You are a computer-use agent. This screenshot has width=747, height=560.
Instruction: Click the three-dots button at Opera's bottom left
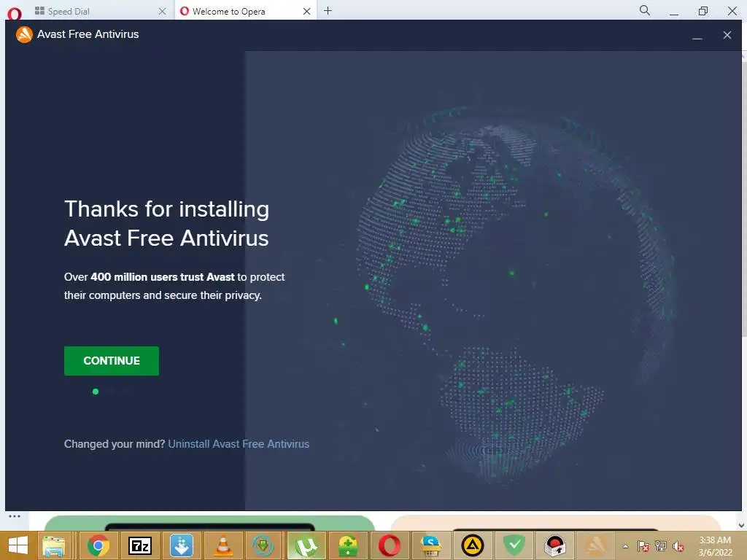(15, 516)
